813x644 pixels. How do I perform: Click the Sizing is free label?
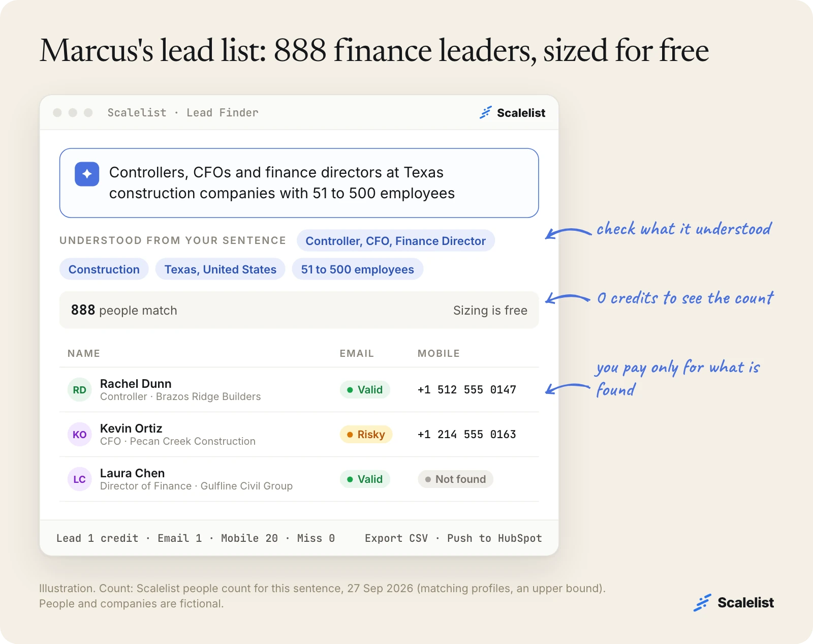tap(490, 310)
